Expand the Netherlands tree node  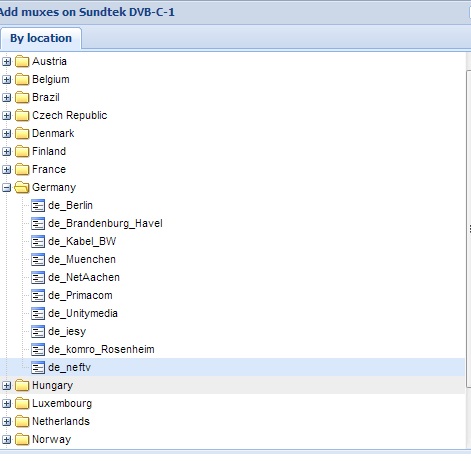coord(6,422)
